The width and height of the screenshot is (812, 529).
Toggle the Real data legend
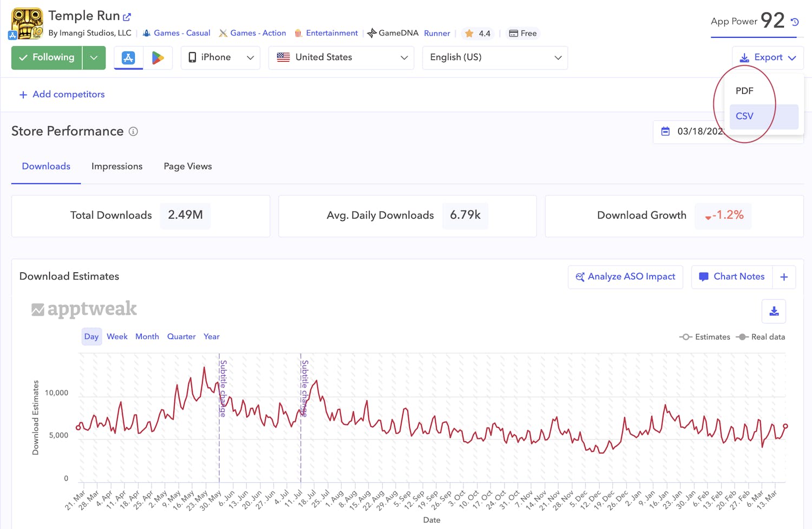(x=760, y=336)
